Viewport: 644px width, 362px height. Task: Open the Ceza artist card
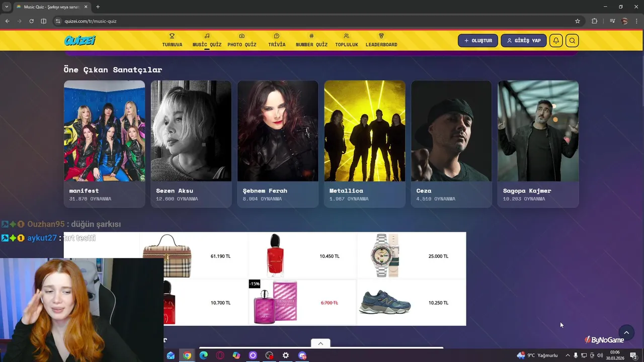[451, 144]
